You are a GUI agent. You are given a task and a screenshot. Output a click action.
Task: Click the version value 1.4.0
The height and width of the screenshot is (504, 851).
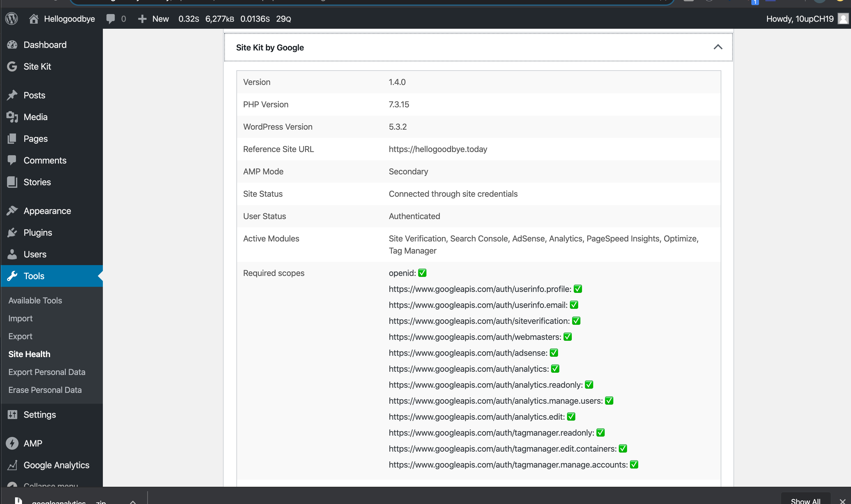(397, 82)
